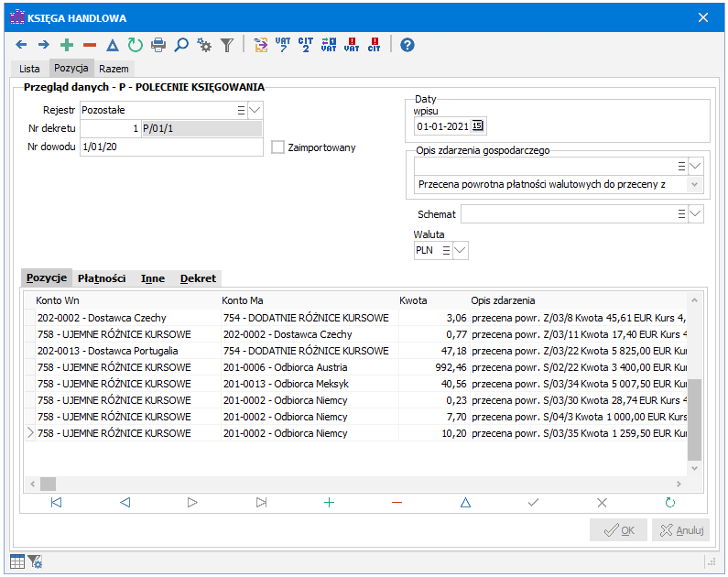The image size is (728, 577).
Task: Open Schemat list lines icon
Action: (x=681, y=214)
